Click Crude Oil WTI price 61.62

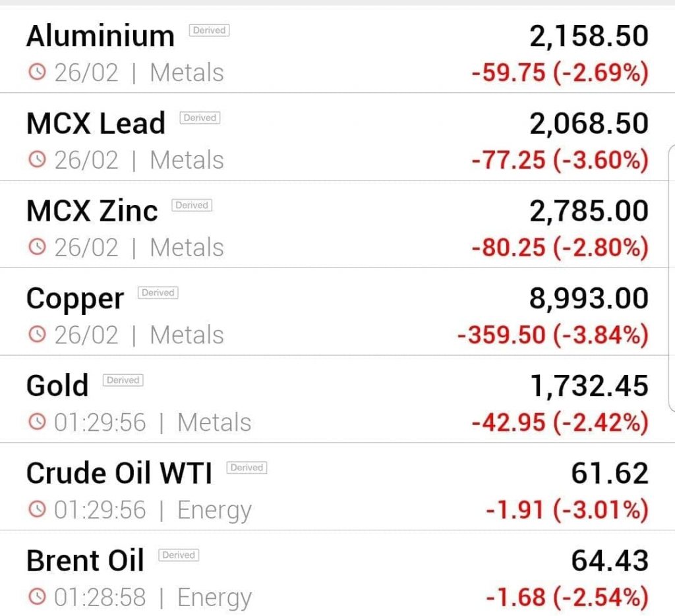click(610, 473)
